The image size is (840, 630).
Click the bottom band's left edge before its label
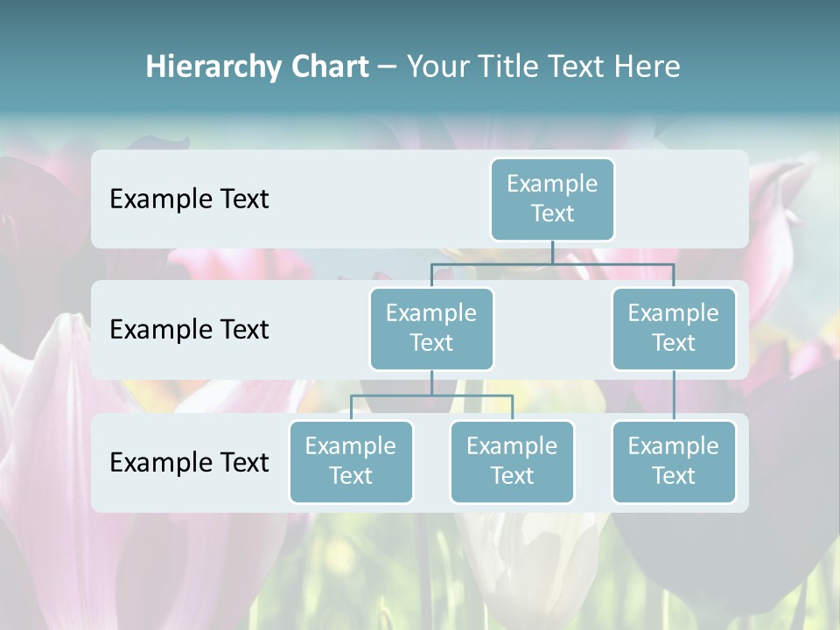(x=100, y=462)
